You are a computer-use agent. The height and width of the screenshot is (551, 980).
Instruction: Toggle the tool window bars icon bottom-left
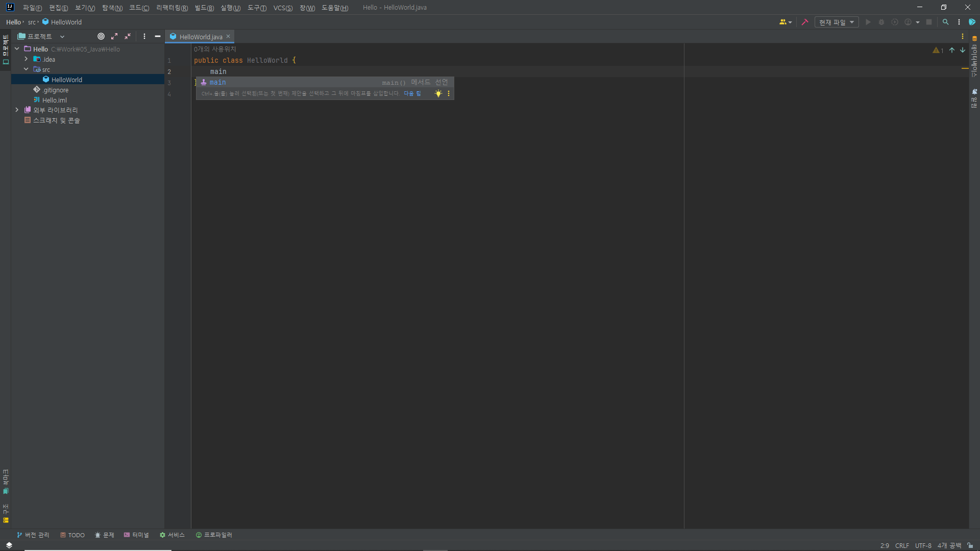click(x=9, y=545)
